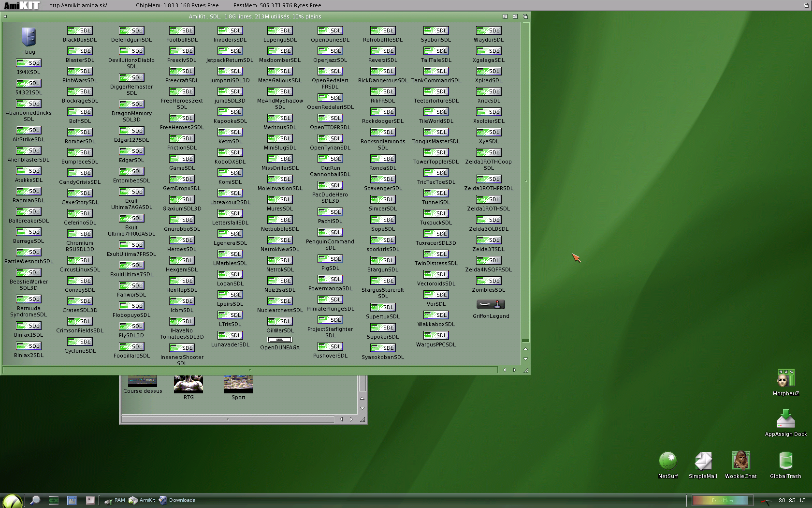Click SDL window scroll down arrow

tap(525, 359)
